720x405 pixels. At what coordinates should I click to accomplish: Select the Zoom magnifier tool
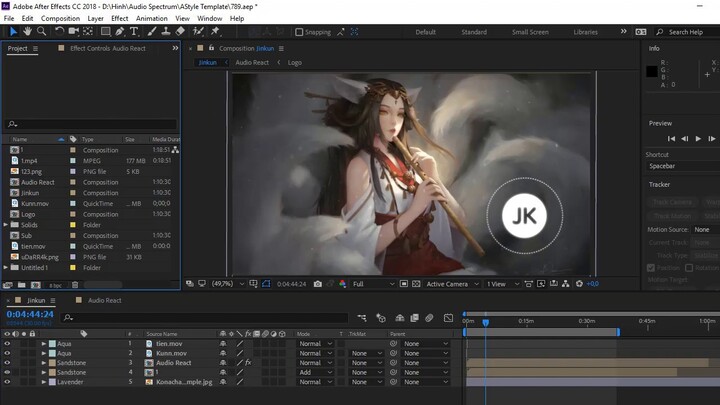(x=41, y=31)
